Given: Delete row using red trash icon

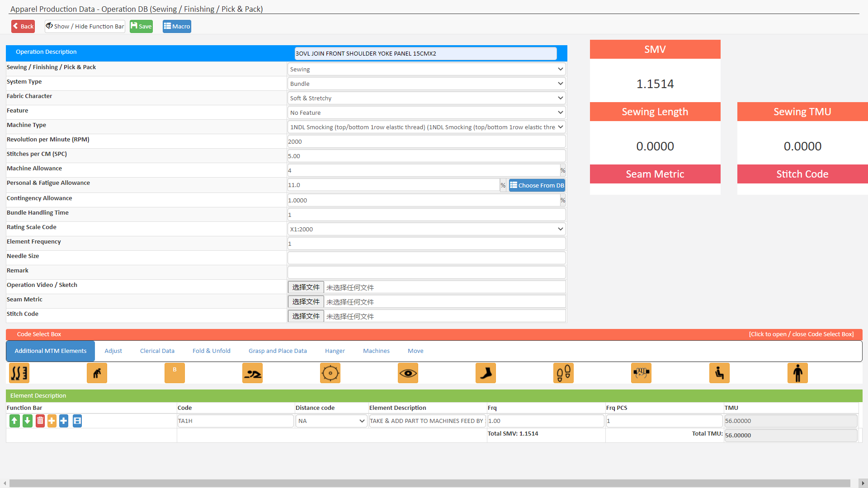Looking at the screenshot, I should [x=40, y=421].
